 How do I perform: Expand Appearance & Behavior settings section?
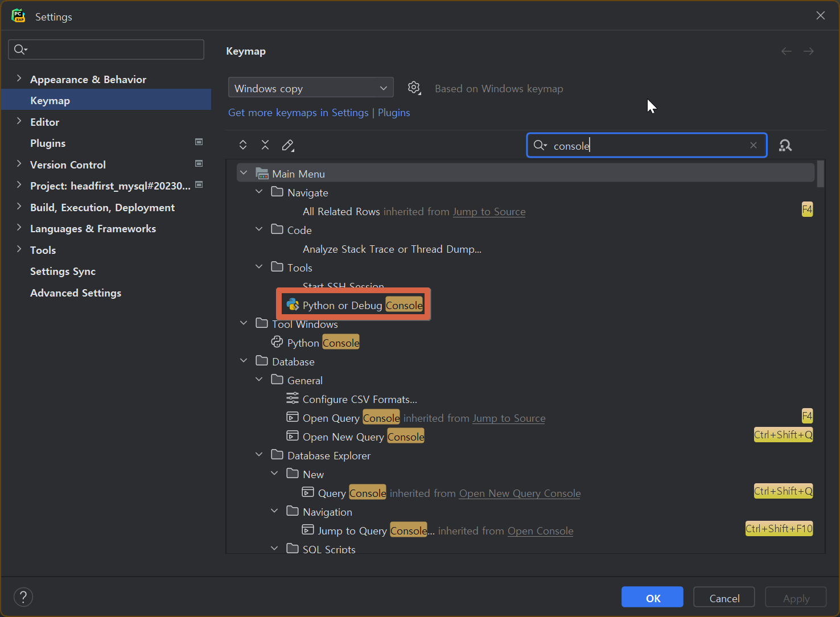tap(19, 79)
